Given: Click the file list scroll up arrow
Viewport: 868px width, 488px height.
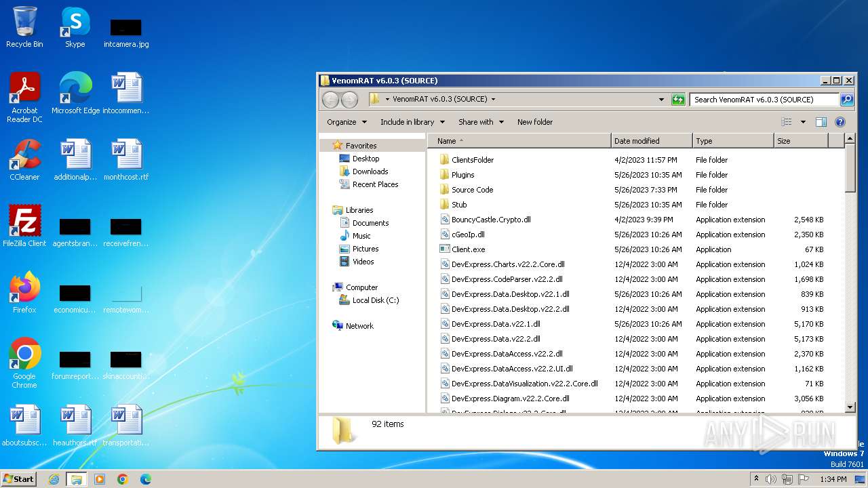Looking at the screenshot, I should click(850, 140).
